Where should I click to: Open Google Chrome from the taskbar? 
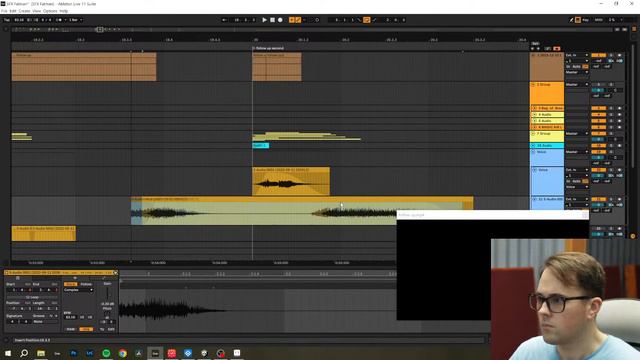(x=122, y=353)
